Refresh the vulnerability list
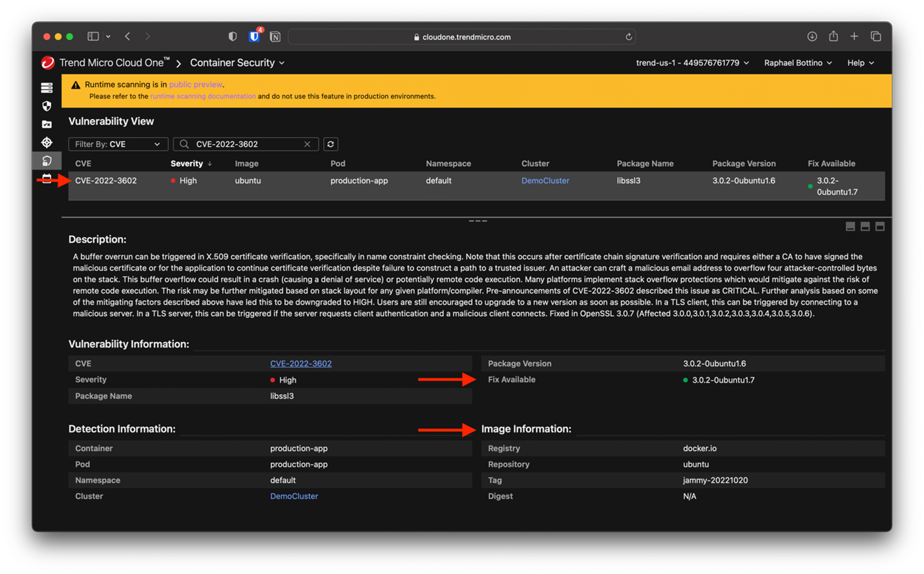This screenshot has height=574, width=924. click(330, 144)
